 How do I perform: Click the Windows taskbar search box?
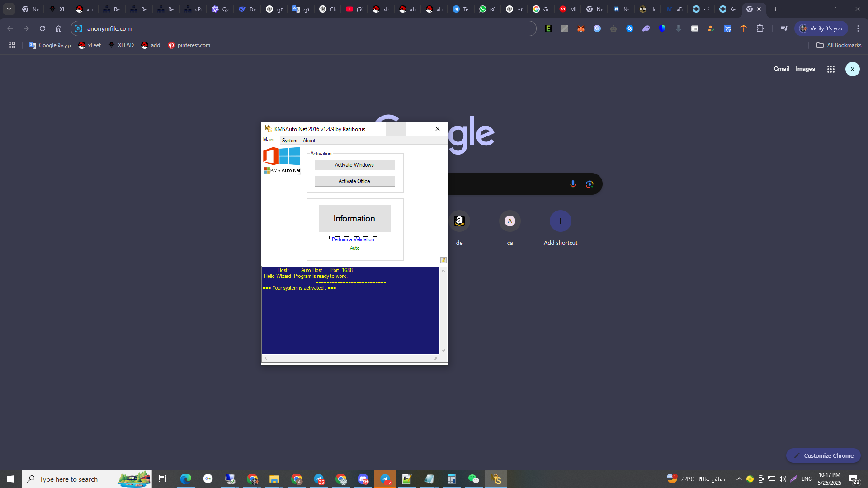click(x=87, y=479)
